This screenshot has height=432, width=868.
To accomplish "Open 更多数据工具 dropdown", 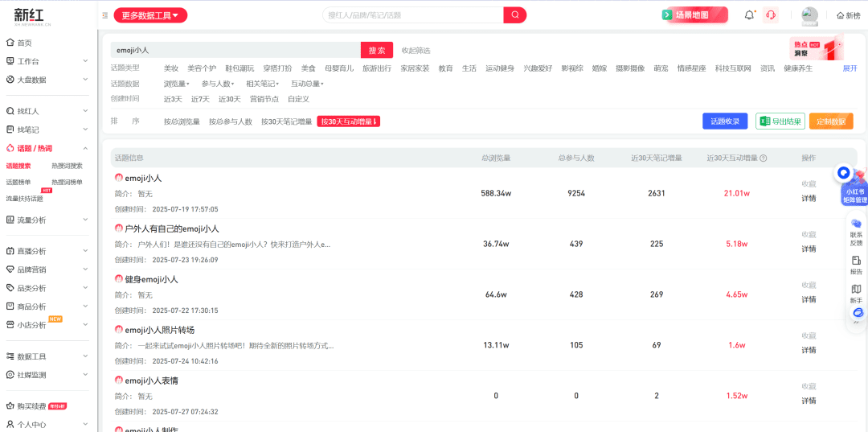I will click(150, 15).
